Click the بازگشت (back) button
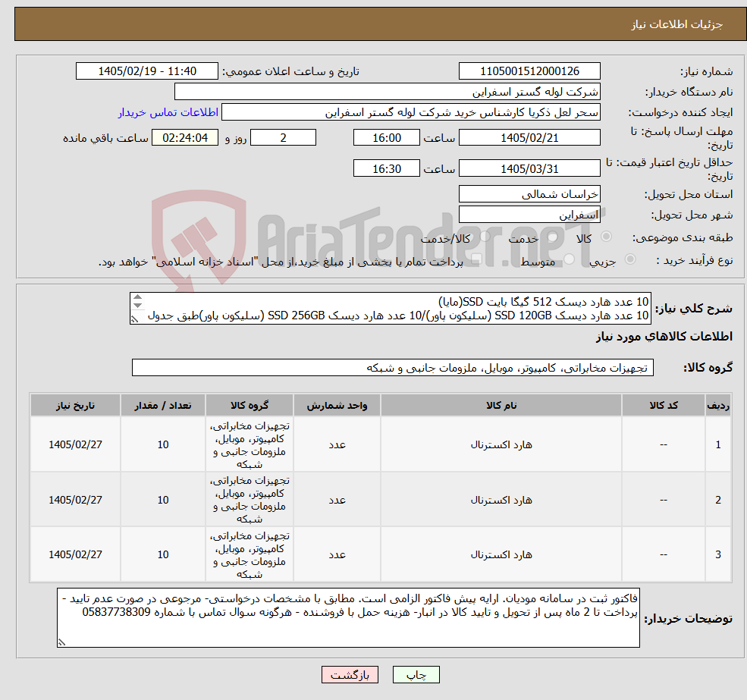Image resolution: width=747 pixels, height=700 pixels. point(350,675)
